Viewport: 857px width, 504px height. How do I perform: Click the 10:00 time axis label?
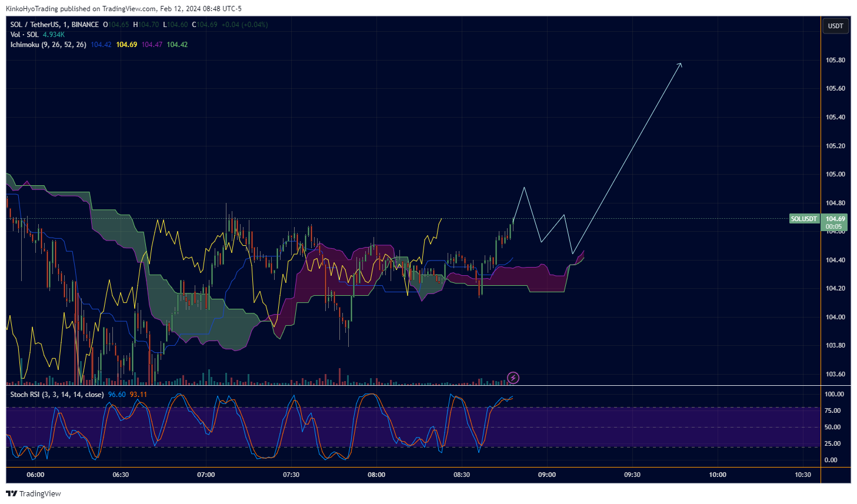718,475
